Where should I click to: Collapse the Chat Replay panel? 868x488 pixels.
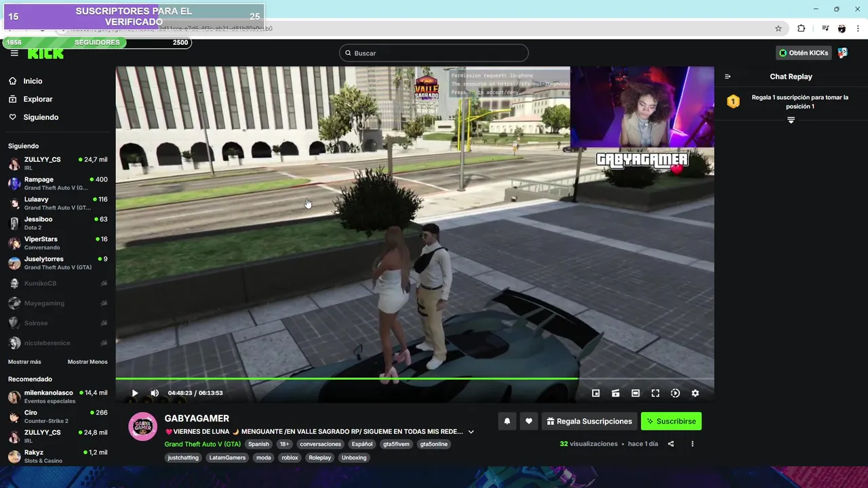tap(728, 77)
